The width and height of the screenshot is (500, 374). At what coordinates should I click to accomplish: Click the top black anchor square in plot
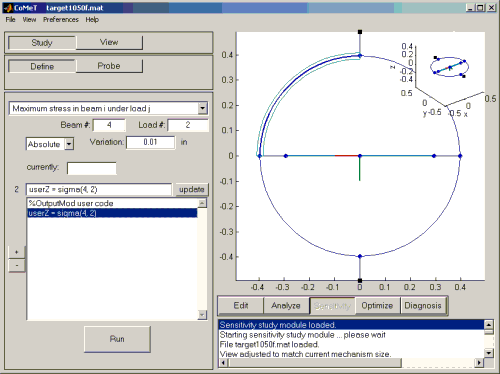[x=360, y=32]
